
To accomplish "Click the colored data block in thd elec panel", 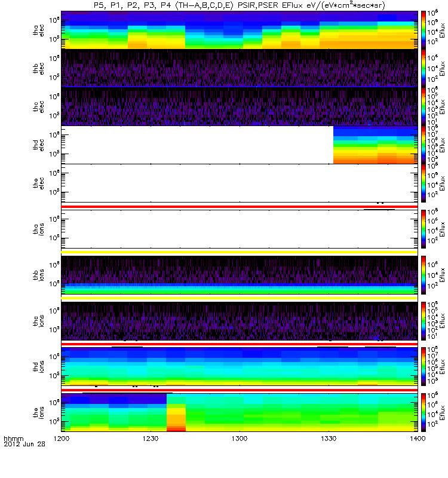I will (x=375, y=145).
